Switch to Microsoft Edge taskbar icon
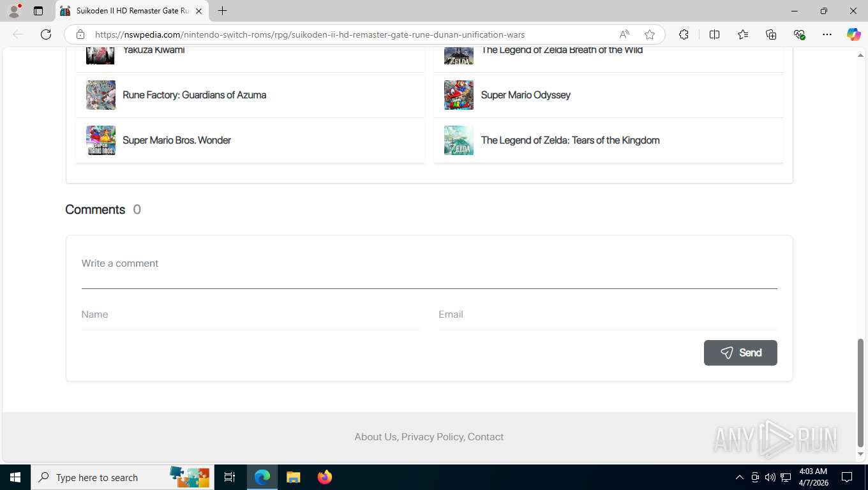 point(262,477)
